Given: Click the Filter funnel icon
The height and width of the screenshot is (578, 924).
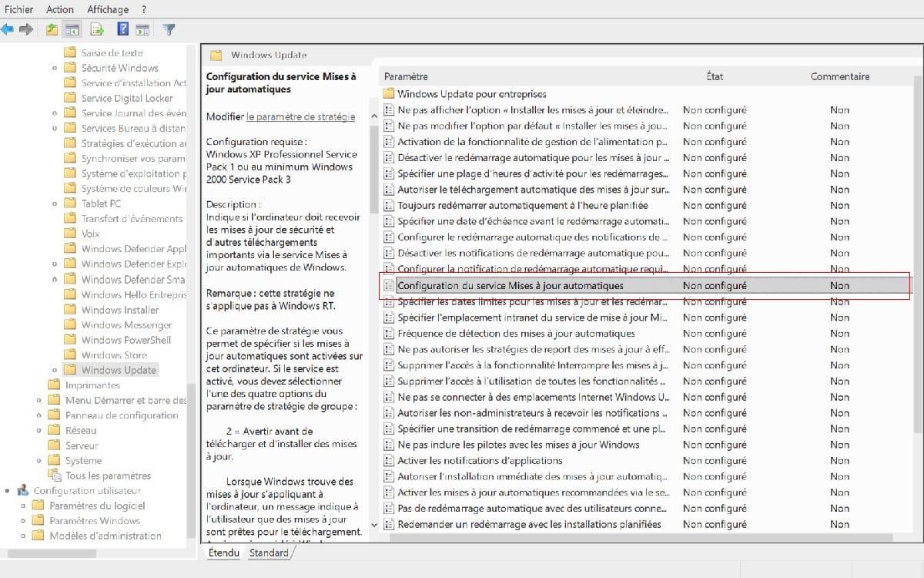Looking at the screenshot, I should (169, 30).
